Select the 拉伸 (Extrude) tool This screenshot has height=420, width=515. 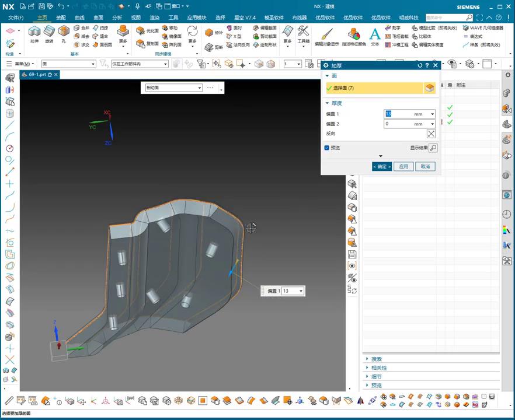pyautogui.click(x=34, y=32)
